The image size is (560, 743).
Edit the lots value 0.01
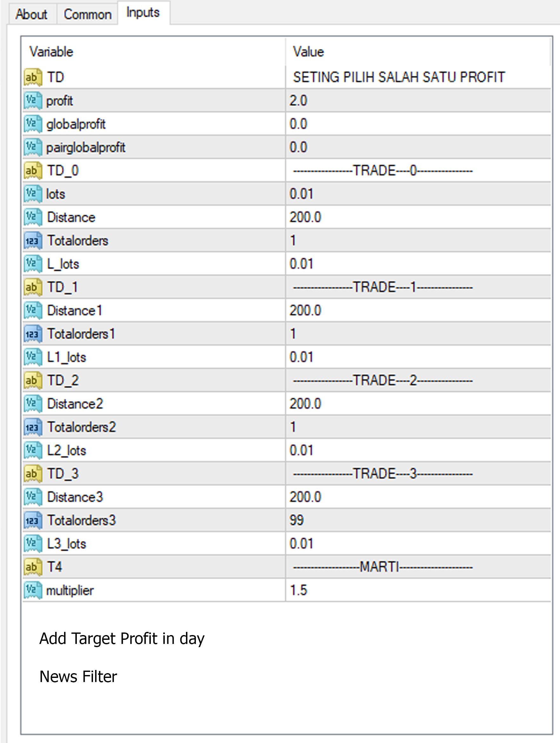[x=418, y=194]
